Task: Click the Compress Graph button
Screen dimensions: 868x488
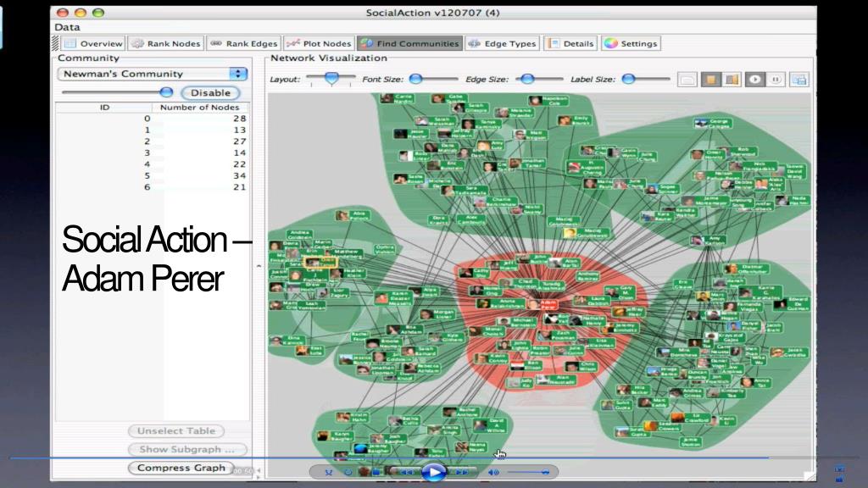Action: pos(181,468)
